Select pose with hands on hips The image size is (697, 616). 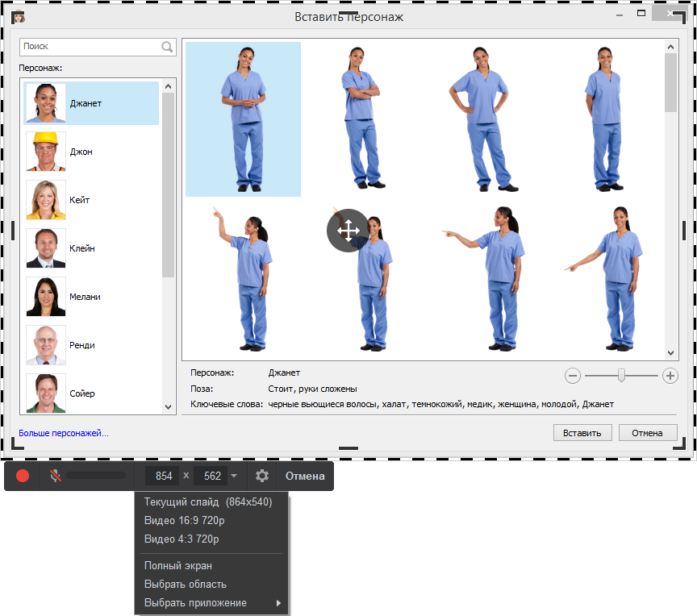[482, 119]
